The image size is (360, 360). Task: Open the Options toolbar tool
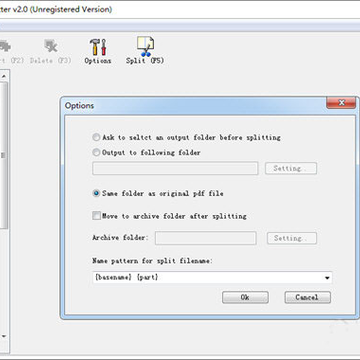coord(98,52)
